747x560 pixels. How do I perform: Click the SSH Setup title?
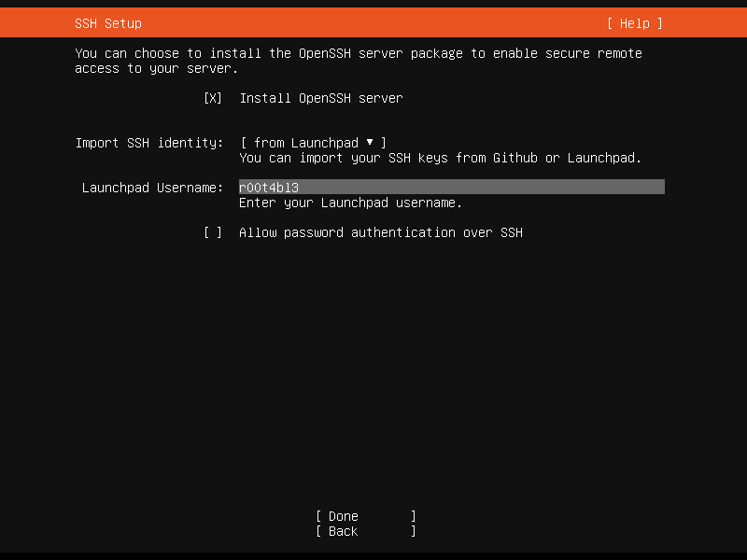click(x=108, y=23)
